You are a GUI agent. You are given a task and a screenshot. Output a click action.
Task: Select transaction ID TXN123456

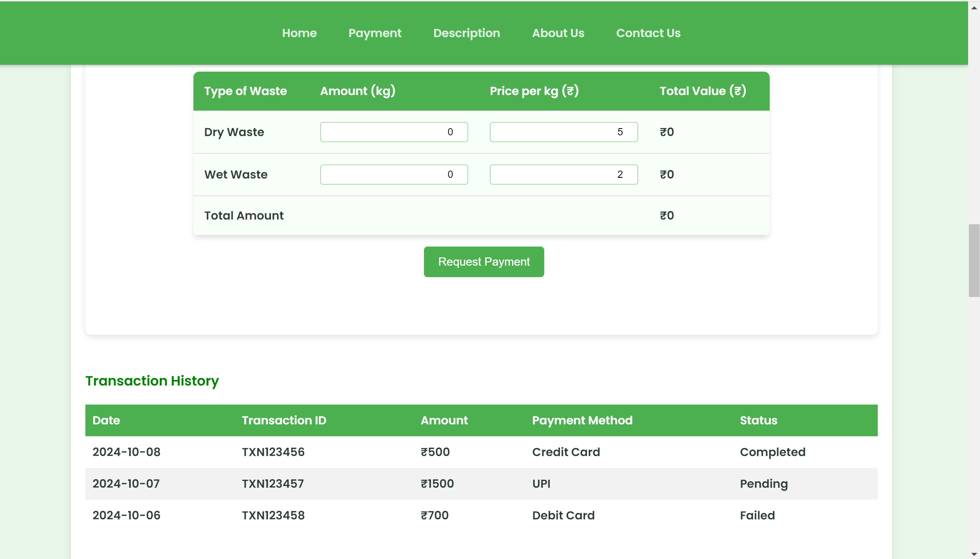coord(273,452)
